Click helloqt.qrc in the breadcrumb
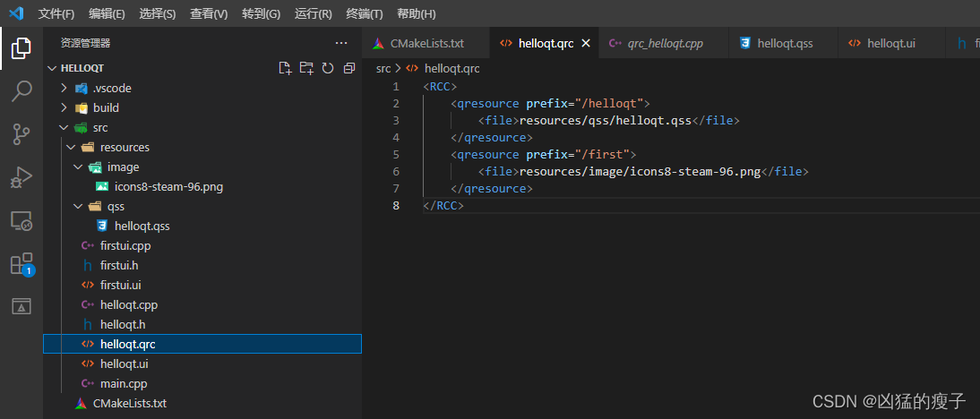The height and width of the screenshot is (419, 980). click(451, 69)
